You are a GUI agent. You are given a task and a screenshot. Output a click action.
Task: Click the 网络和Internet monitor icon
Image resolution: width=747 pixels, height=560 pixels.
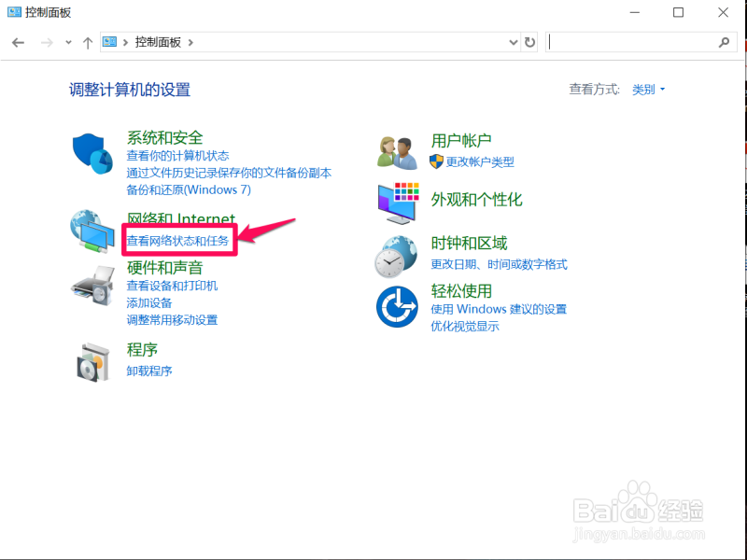click(x=92, y=231)
